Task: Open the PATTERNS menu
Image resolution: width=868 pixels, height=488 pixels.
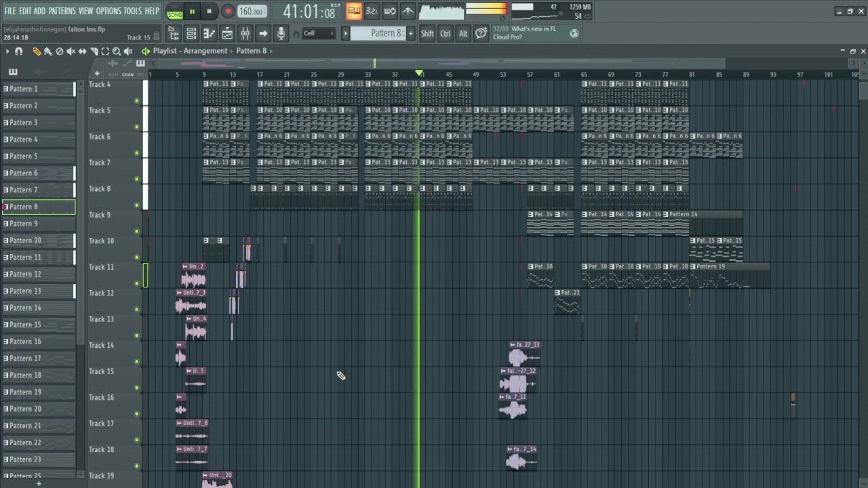Action: (62, 11)
